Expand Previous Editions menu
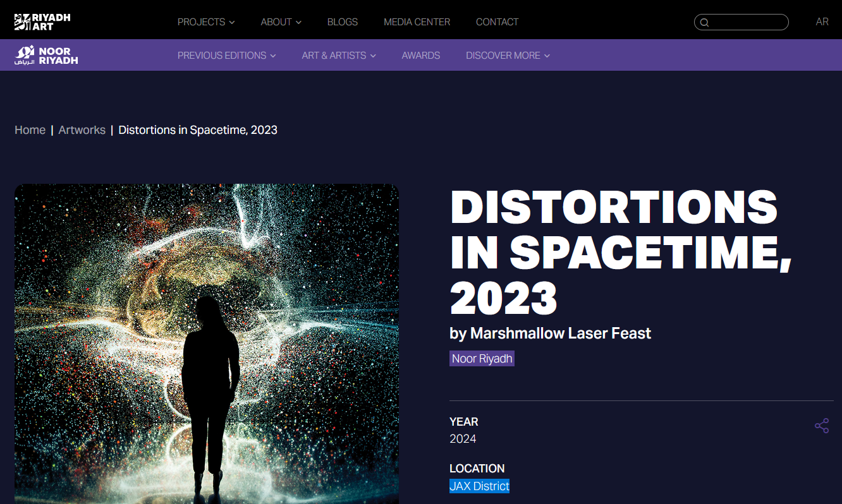The width and height of the screenshot is (842, 504). tap(226, 56)
